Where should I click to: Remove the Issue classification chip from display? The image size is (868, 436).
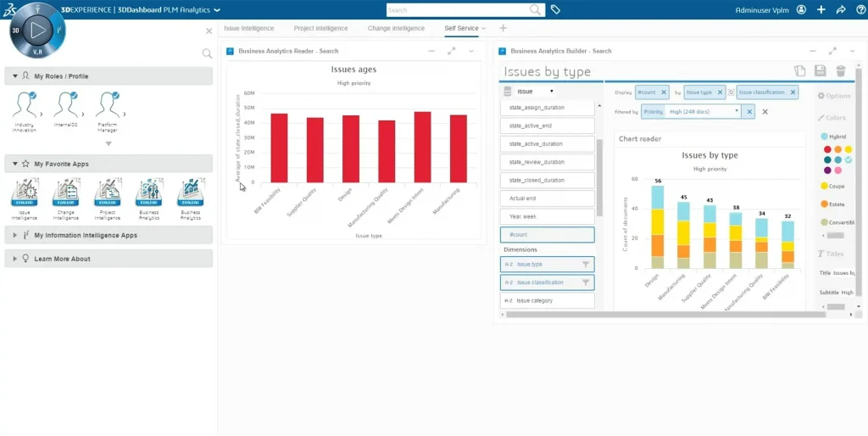click(793, 92)
